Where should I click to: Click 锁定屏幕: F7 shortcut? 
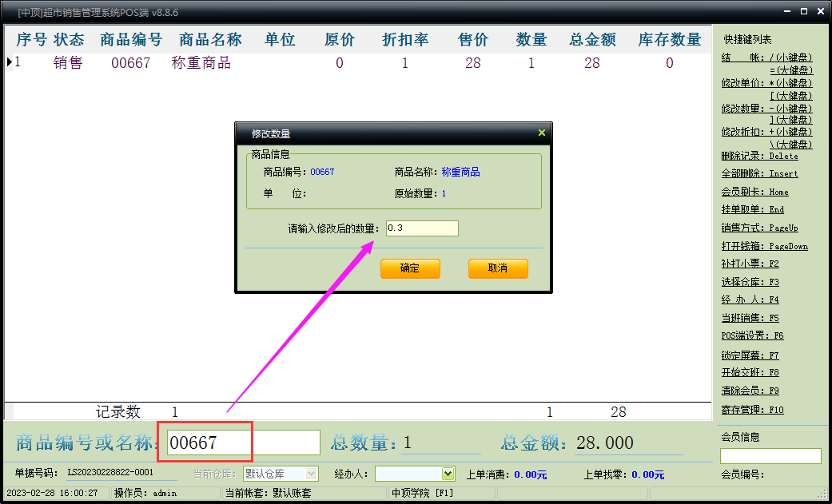[x=750, y=355]
